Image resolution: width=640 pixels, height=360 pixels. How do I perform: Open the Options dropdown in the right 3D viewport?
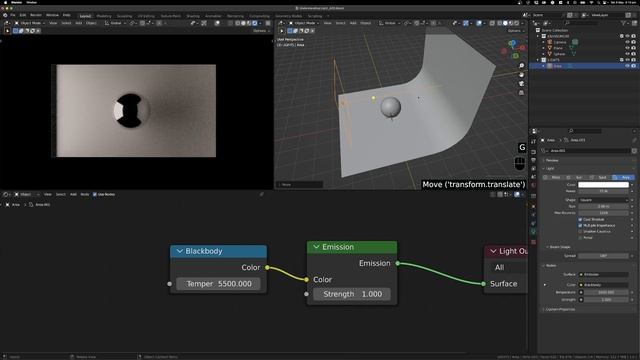click(x=515, y=31)
